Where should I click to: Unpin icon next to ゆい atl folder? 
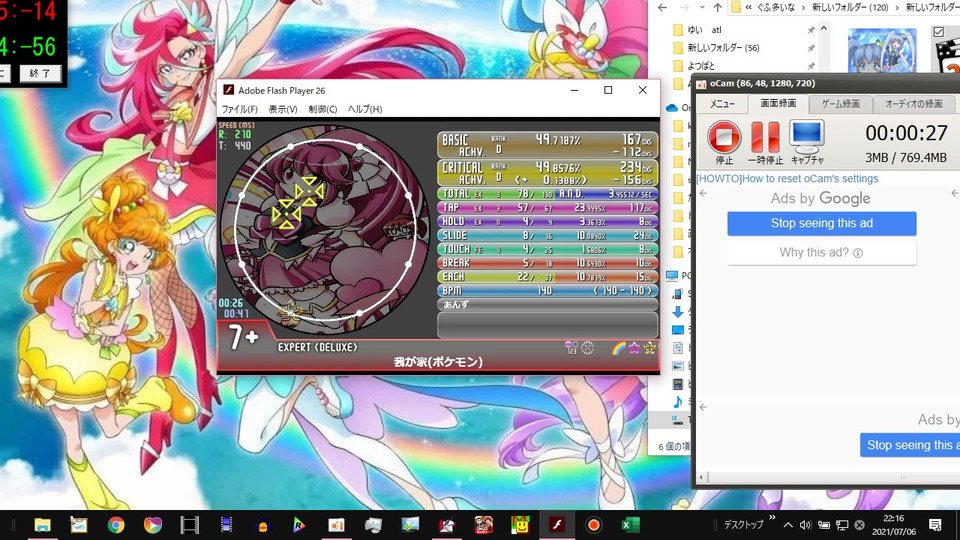pos(811,30)
